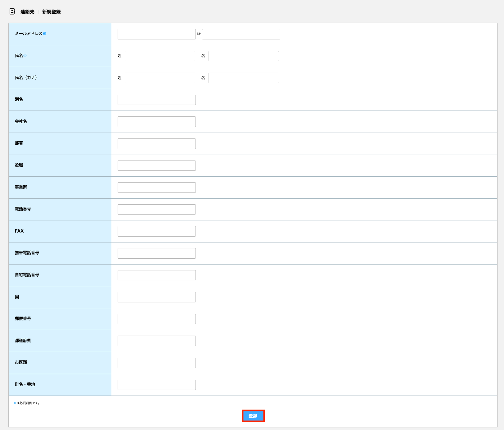The height and width of the screenshot is (430, 504).
Task: Click the 都道府県 input field
Action: click(157, 341)
